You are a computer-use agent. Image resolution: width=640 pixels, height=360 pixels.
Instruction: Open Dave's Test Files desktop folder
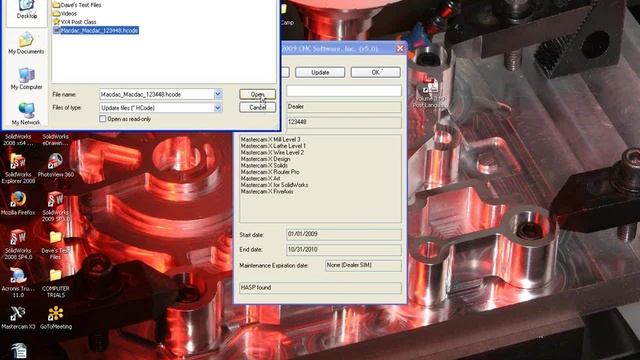(x=56, y=245)
